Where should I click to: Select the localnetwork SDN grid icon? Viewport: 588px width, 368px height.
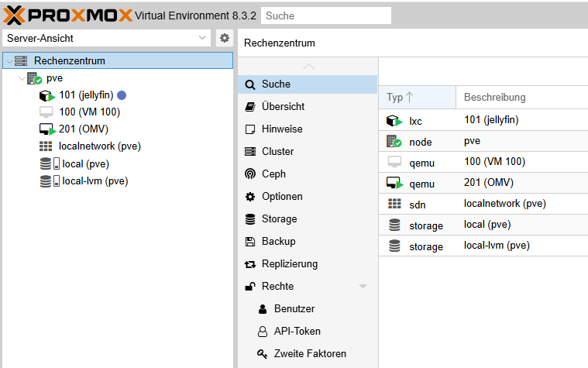point(46,146)
